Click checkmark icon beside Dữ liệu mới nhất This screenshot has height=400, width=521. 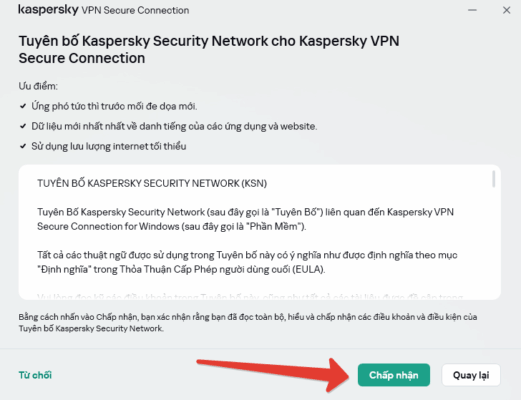tap(23, 126)
